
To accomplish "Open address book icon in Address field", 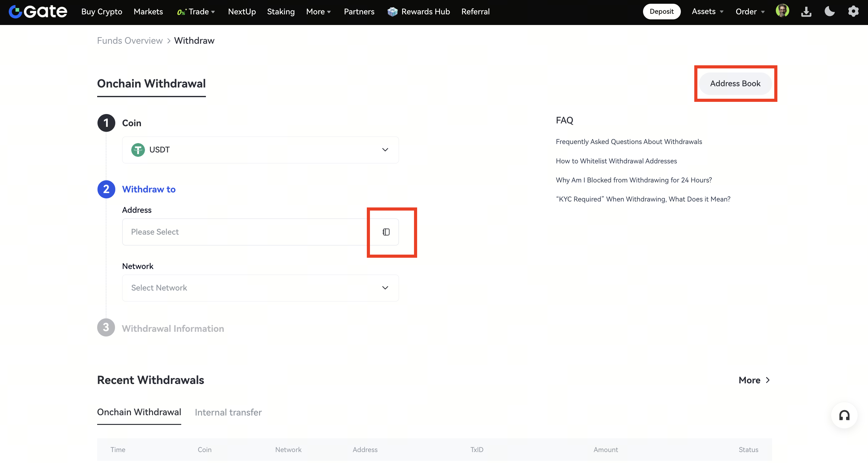I will [x=386, y=232].
